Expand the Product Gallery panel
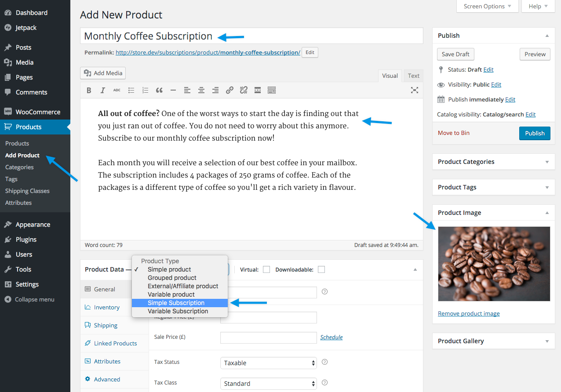Viewport: 561px width, 392px height. (493, 341)
